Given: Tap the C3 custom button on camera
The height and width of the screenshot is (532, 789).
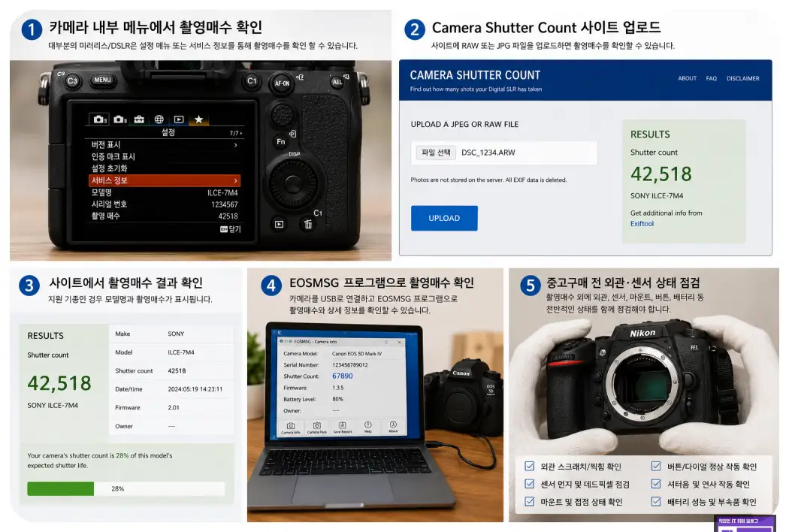Looking at the screenshot, I should click(72, 80).
